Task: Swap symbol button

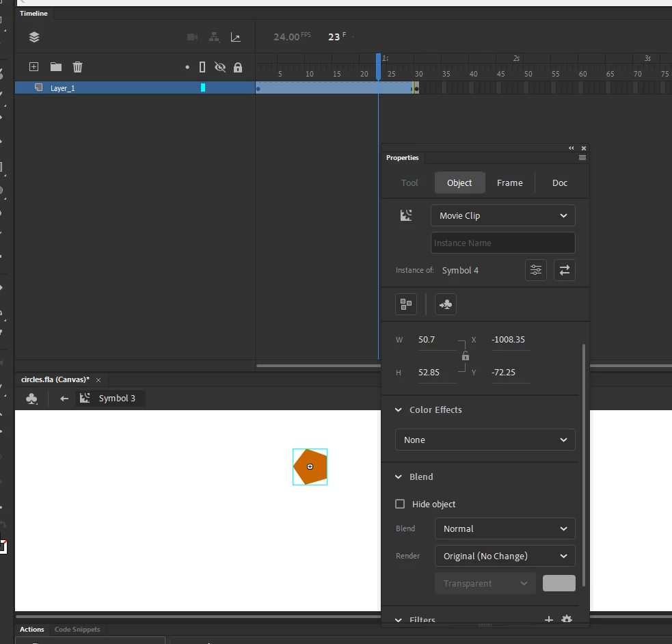Action: (x=565, y=270)
